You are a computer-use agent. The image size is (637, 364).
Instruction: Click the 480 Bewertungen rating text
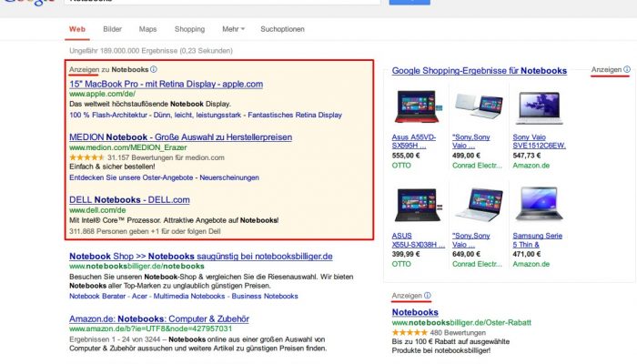pyautogui.click(x=458, y=333)
